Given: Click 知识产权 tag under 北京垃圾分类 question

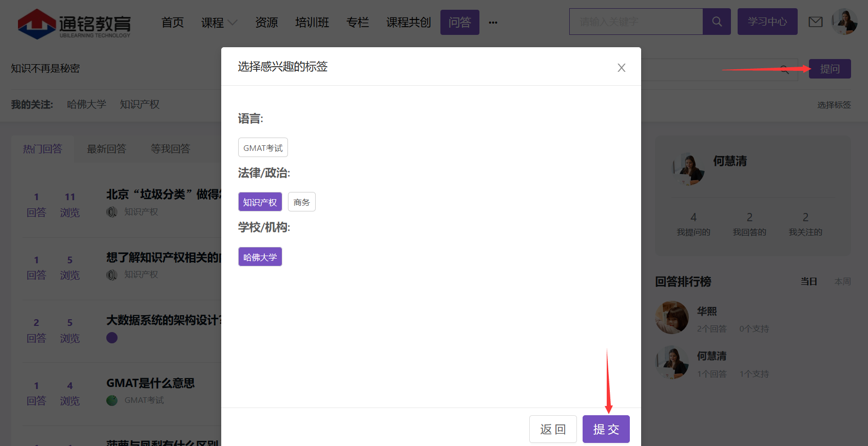Looking at the screenshot, I should [141, 212].
